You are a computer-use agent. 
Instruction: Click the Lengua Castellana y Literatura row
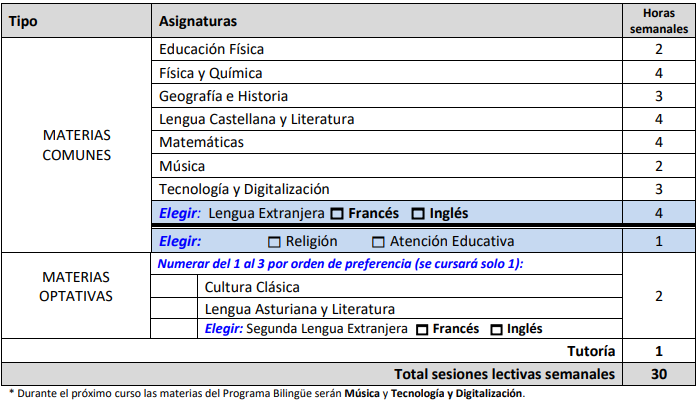click(257, 119)
